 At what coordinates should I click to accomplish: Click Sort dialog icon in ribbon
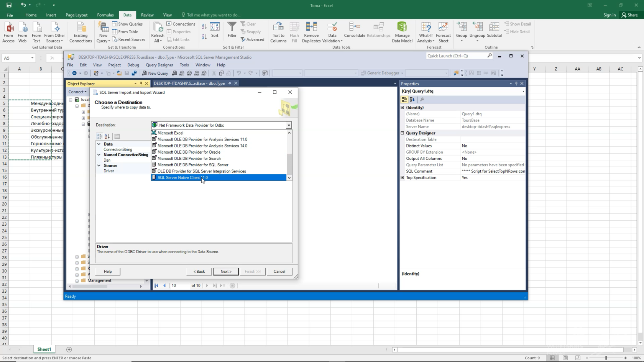click(215, 30)
